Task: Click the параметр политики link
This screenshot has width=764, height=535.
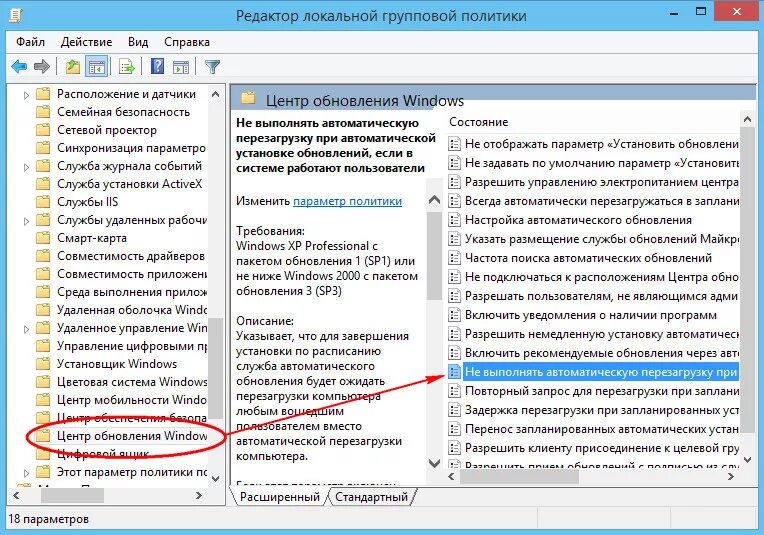Action: click(347, 201)
